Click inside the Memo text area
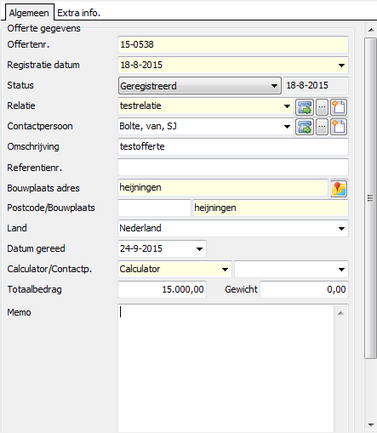Image resolution: width=377 pixels, height=433 pixels. click(x=226, y=368)
